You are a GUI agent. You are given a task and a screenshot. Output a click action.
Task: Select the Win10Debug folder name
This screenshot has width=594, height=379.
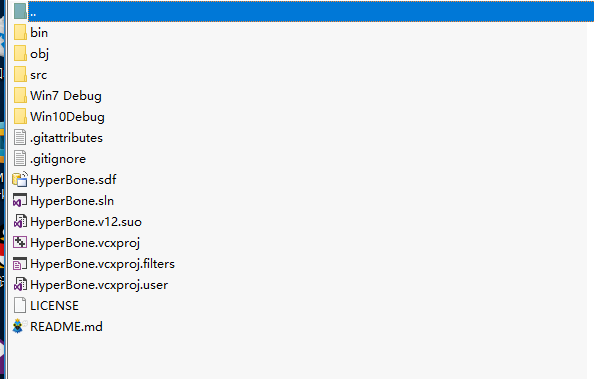tap(67, 117)
